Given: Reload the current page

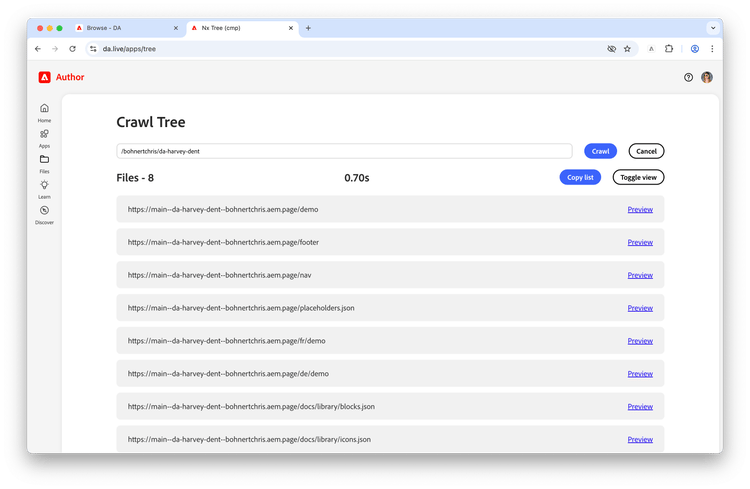Looking at the screenshot, I should 72,49.
